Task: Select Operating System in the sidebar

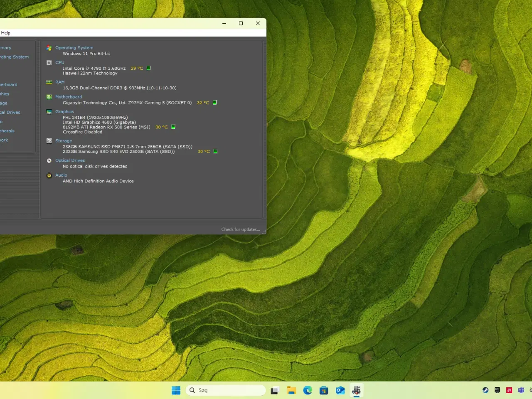Action: click(x=15, y=57)
